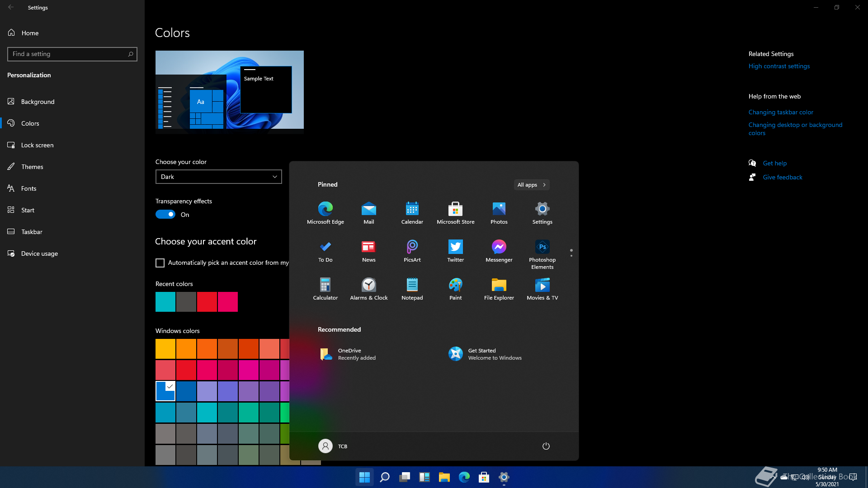Select the pink recent color swatch
This screenshot has width=868, height=488.
click(x=228, y=302)
